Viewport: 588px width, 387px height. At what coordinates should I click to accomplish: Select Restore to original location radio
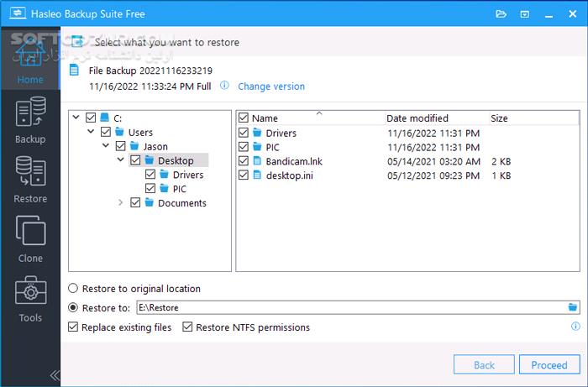click(x=73, y=288)
